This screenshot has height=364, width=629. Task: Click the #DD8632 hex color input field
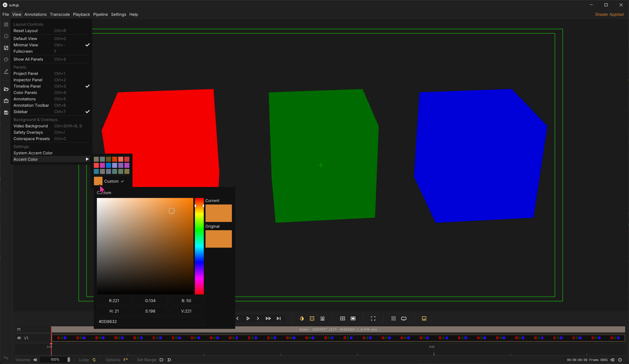(150, 321)
